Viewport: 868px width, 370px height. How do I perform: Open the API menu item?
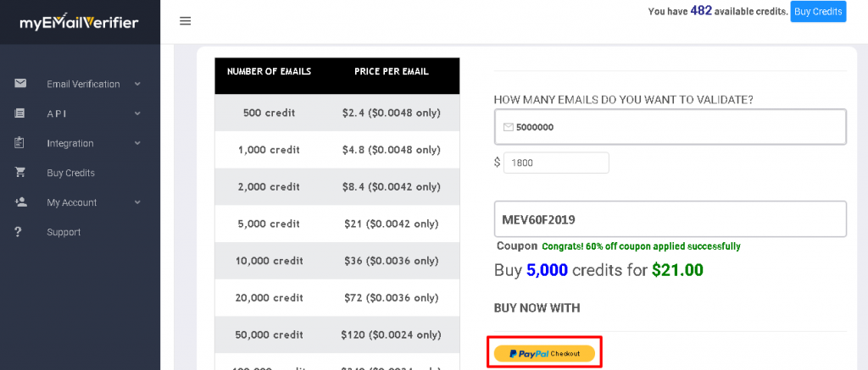tap(57, 113)
